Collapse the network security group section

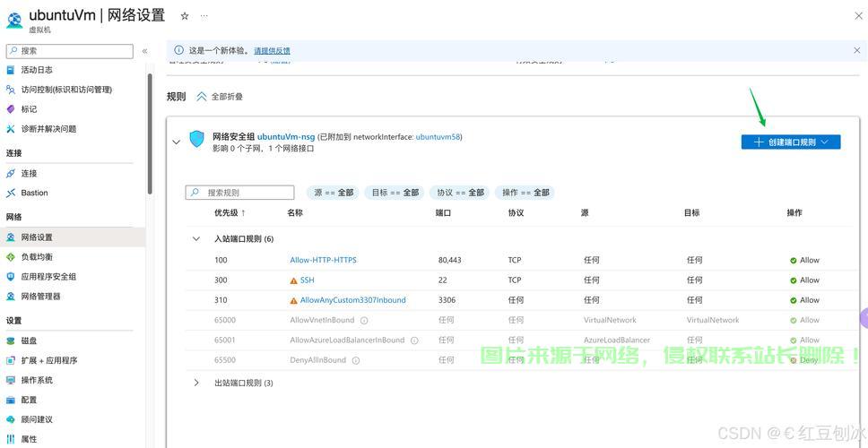[x=176, y=142]
